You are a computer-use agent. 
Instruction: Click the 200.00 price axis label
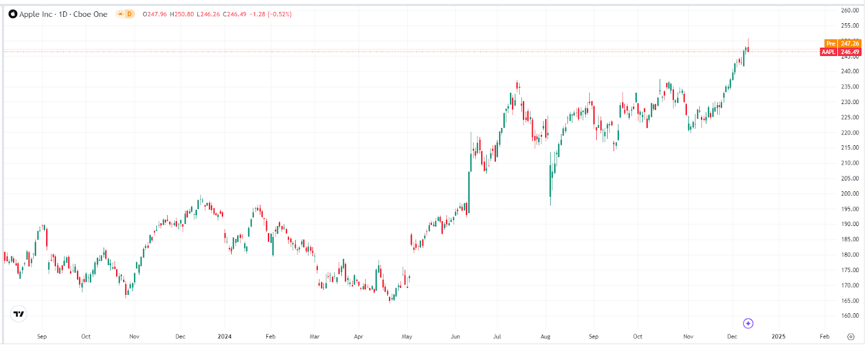pos(850,194)
